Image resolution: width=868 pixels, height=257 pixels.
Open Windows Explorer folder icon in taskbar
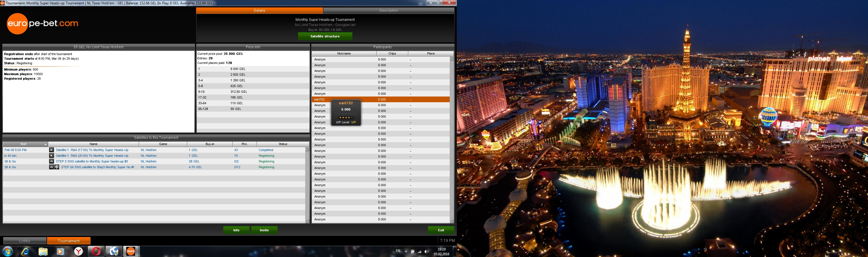(43, 251)
